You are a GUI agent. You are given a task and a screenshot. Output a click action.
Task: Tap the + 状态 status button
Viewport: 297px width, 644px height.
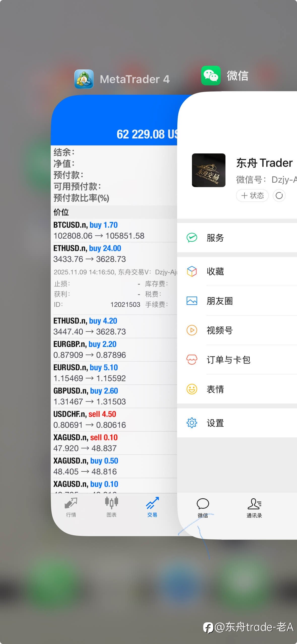[252, 196]
